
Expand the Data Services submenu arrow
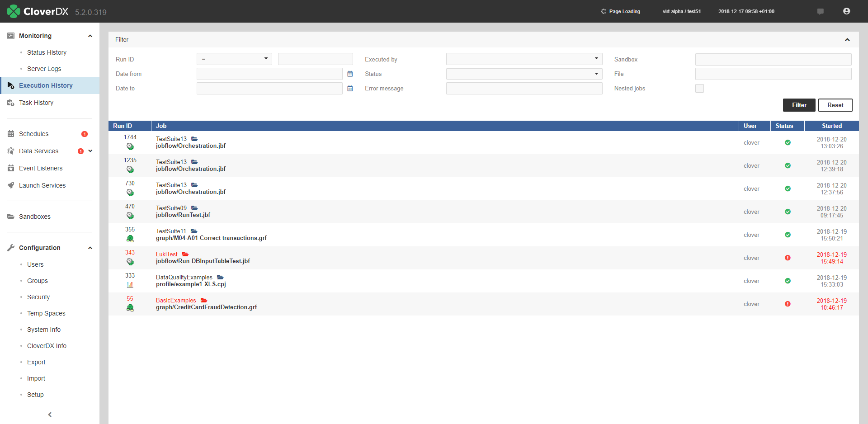point(90,151)
